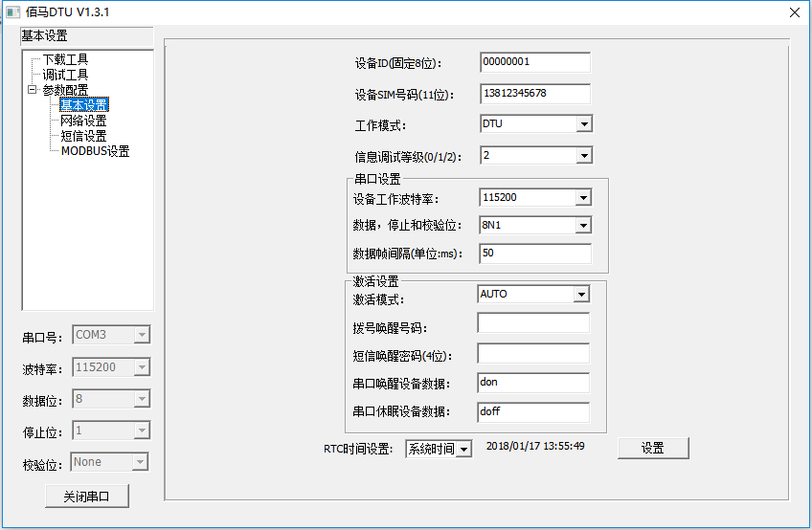This screenshot has height=530, width=812.
Task: Open 调试工具 from the tree
Action: tap(65, 75)
